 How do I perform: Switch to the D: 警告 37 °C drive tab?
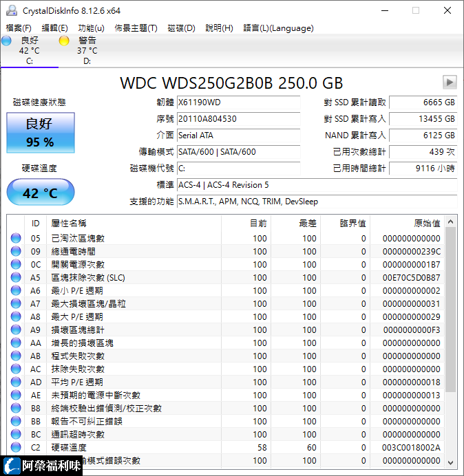tap(87, 50)
